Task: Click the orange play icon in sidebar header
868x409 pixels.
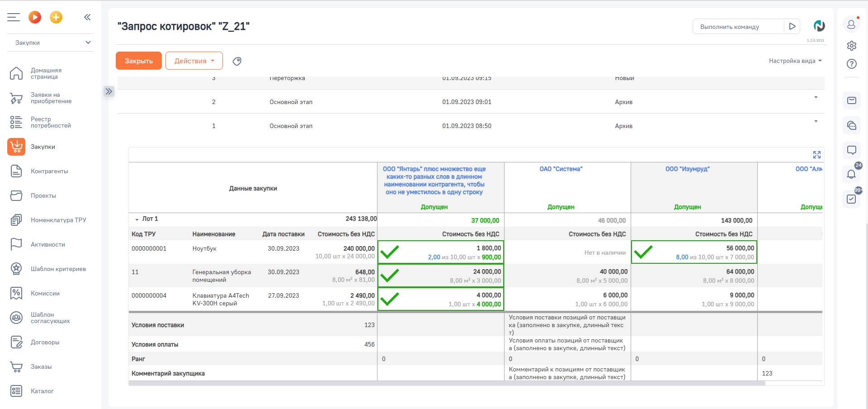Action: pyautogui.click(x=35, y=17)
